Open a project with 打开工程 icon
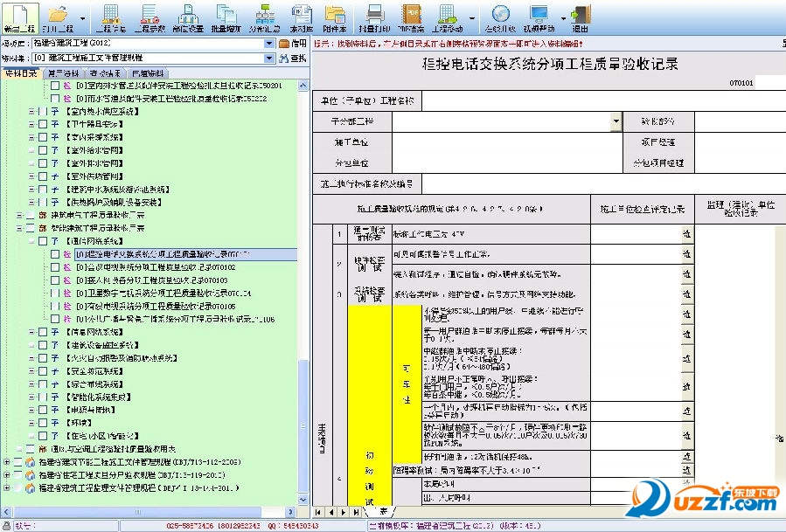 click(x=58, y=17)
